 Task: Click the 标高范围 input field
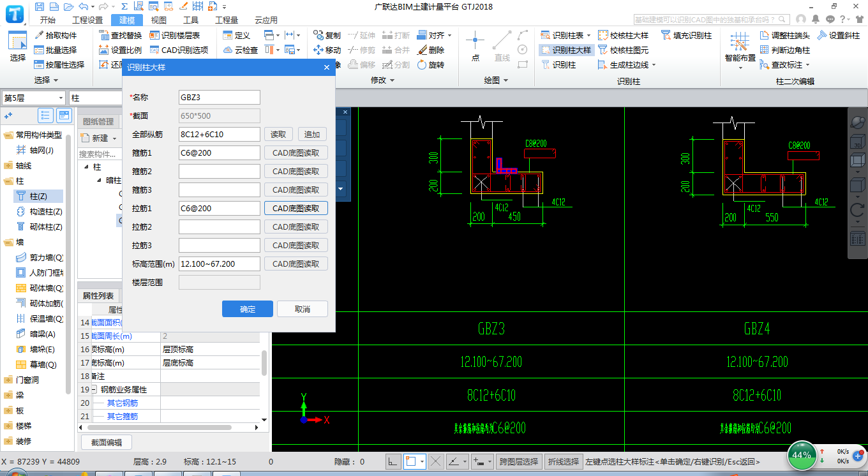(x=220, y=264)
